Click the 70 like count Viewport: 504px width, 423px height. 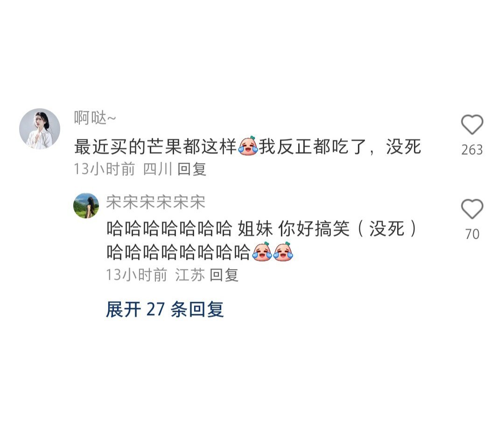point(472,234)
